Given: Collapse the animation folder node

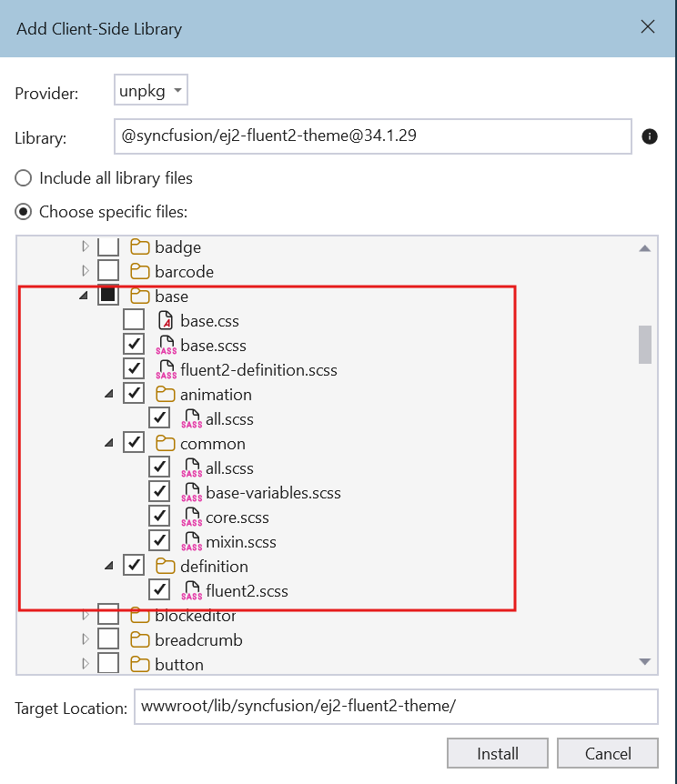Looking at the screenshot, I should (109, 394).
